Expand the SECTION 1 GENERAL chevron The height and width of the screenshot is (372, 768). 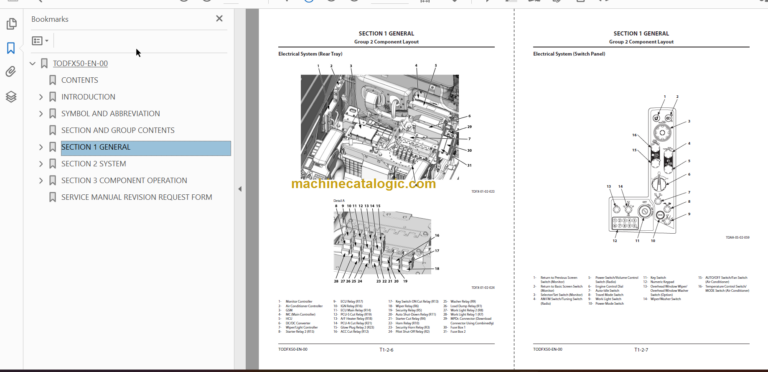point(41,147)
